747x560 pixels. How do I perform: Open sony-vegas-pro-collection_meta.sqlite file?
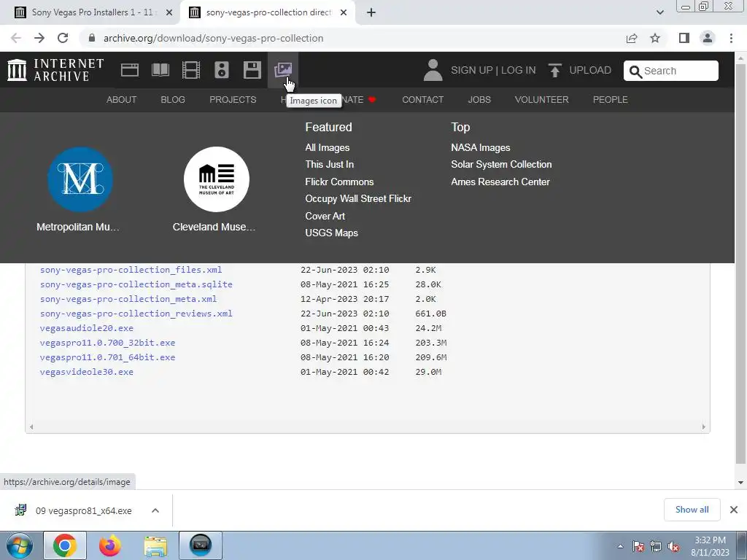click(x=136, y=284)
